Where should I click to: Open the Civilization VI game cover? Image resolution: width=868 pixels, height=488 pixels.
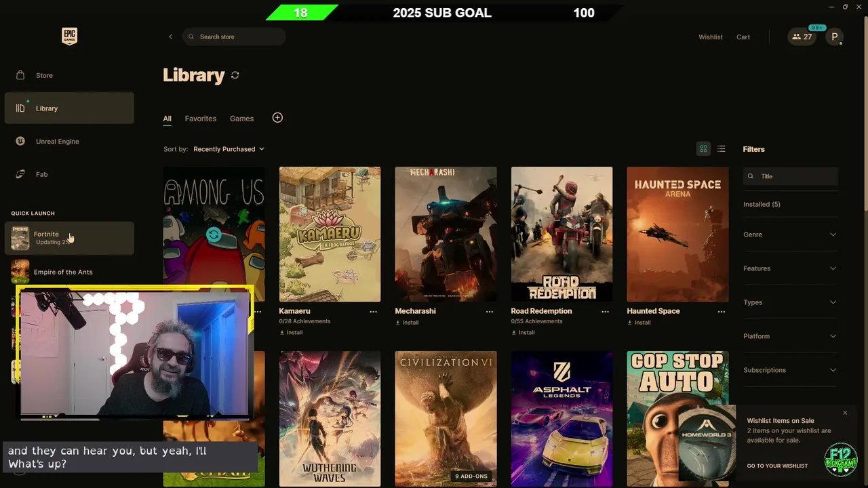click(x=446, y=418)
